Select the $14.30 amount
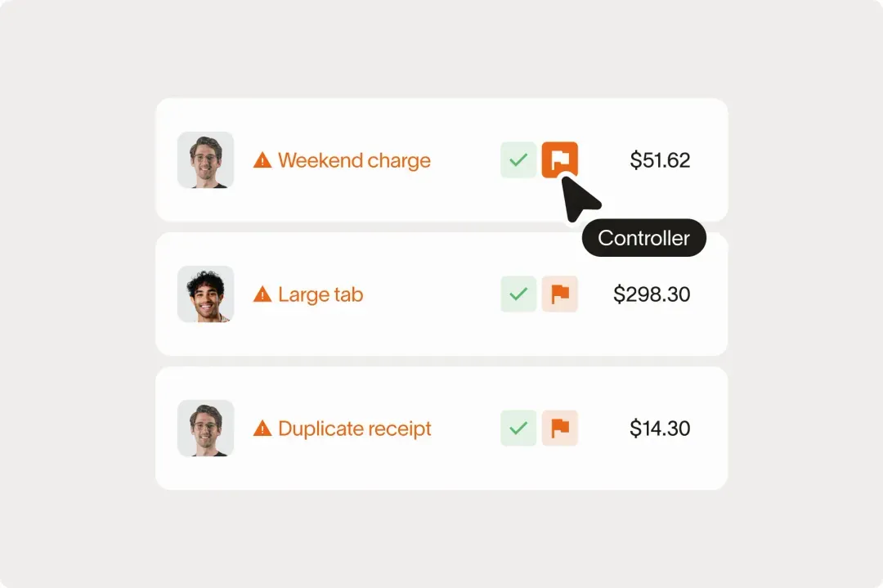883x588 pixels. [x=660, y=428]
